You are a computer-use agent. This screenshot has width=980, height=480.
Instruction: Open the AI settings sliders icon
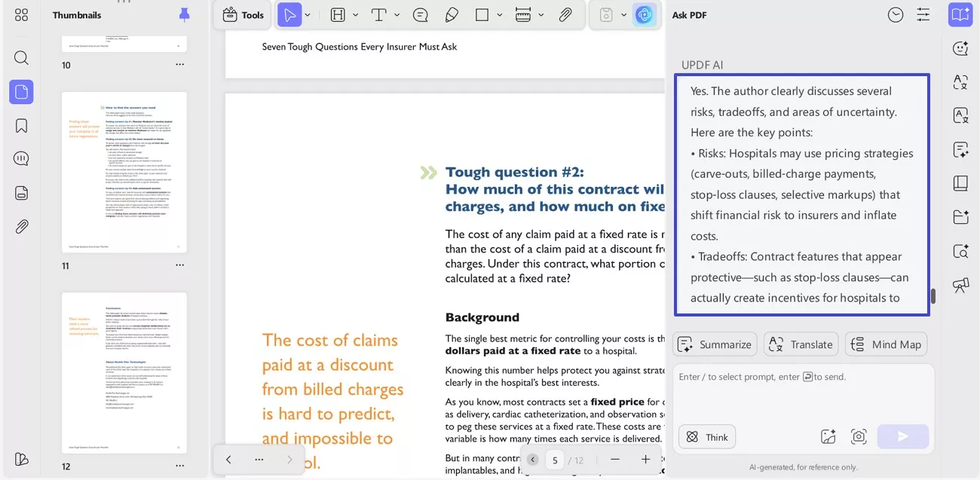[923, 15]
